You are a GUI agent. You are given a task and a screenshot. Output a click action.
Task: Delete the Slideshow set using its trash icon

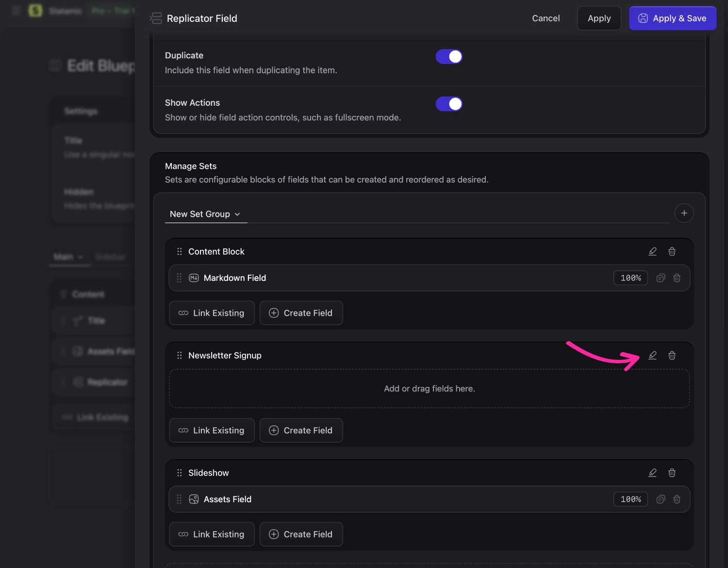(672, 472)
